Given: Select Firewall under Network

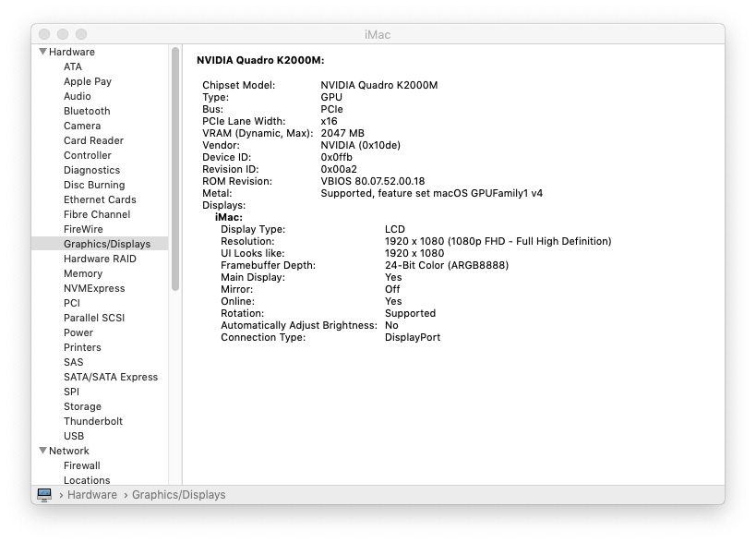Looking at the screenshot, I should tap(82, 465).
